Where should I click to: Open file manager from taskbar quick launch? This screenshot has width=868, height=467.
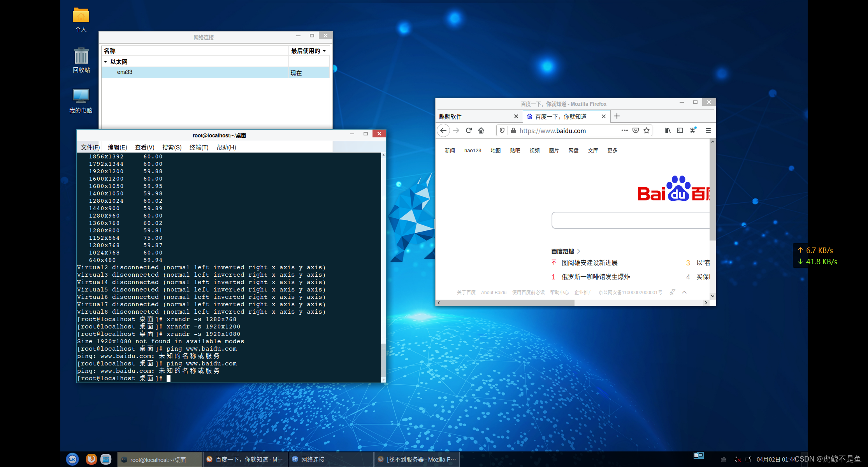tap(106, 459)
